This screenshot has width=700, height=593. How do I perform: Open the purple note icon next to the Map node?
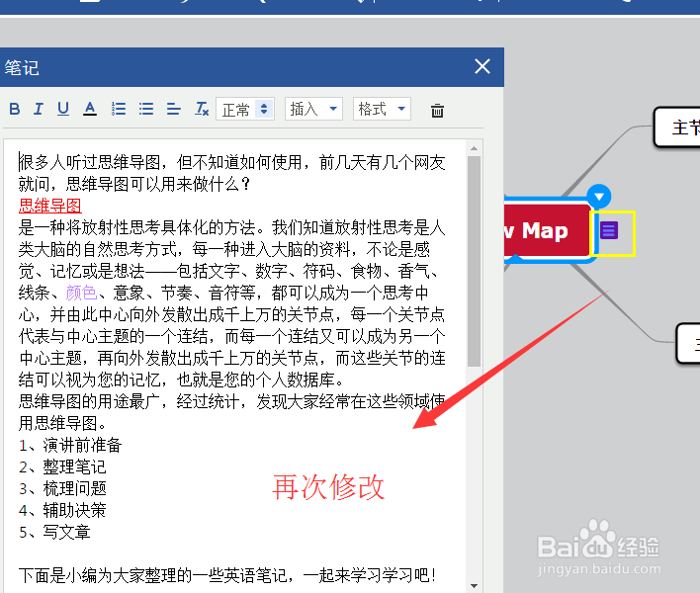609,230
